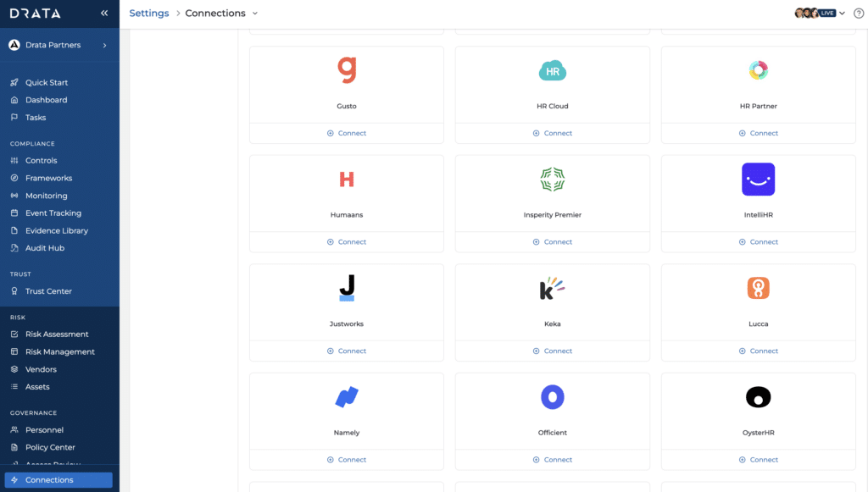Click the Tasks flag icon

[14, 117]
